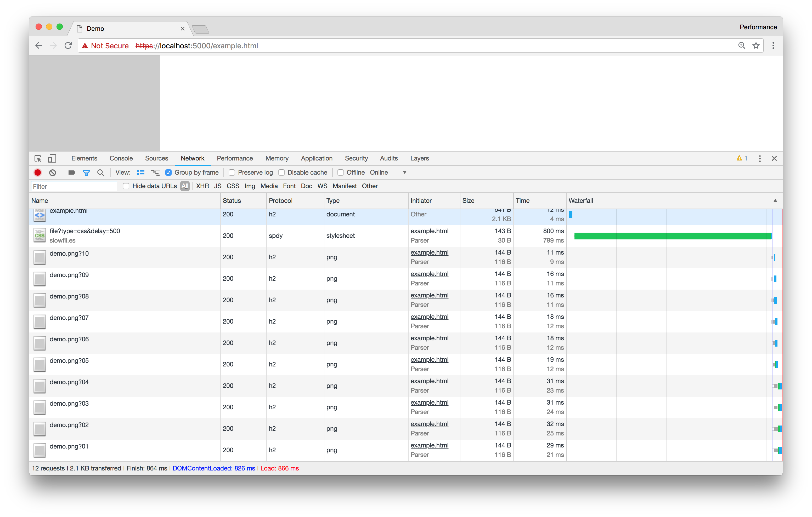Select the inspect element cursor tool
This screenshot has height=517, width=812.
[38, 158]
